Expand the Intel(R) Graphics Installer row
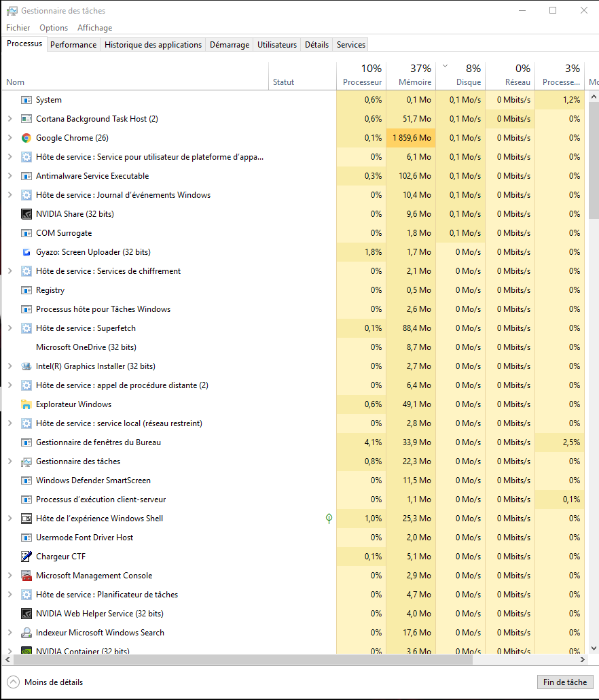The width and height of the screenshot is (599, 700). click(x=10, y=366)
